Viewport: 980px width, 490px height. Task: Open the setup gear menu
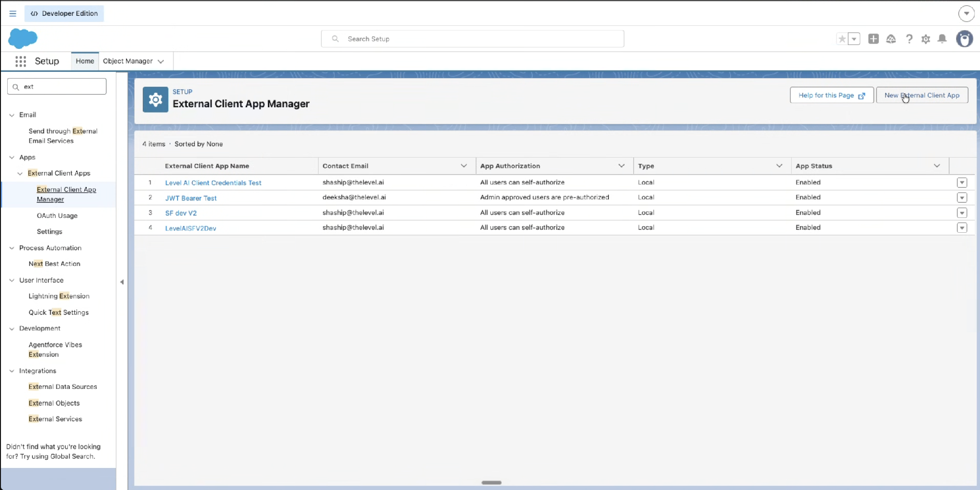tap(925, 39)
